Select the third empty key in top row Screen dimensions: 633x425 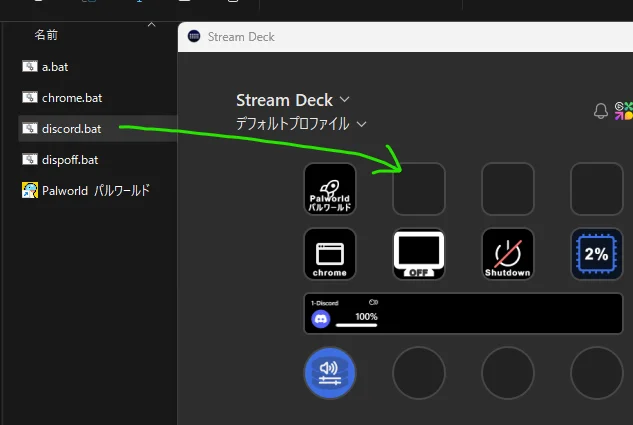coord(508,189)
